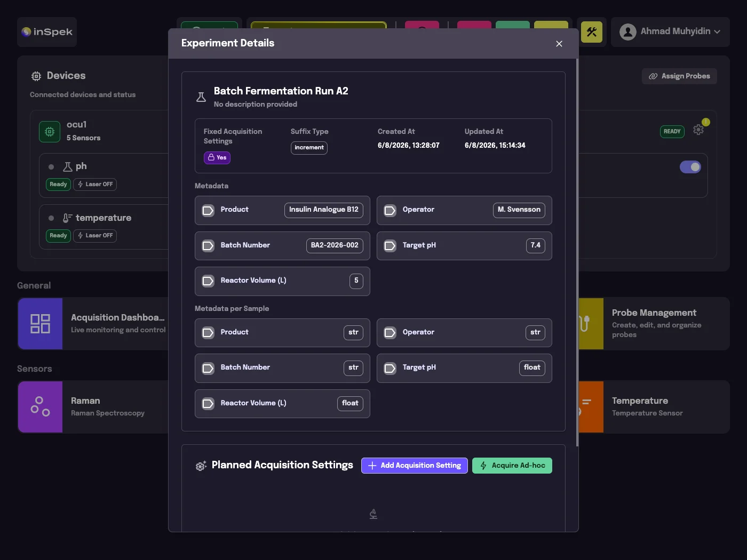The height and width of the screenshot is (560, 747).
Task: Click the Assign Probes button
Action: pos(679,76)
